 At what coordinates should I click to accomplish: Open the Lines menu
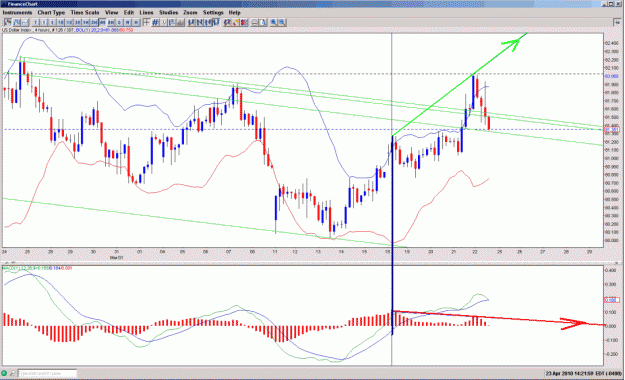[146, 12]
